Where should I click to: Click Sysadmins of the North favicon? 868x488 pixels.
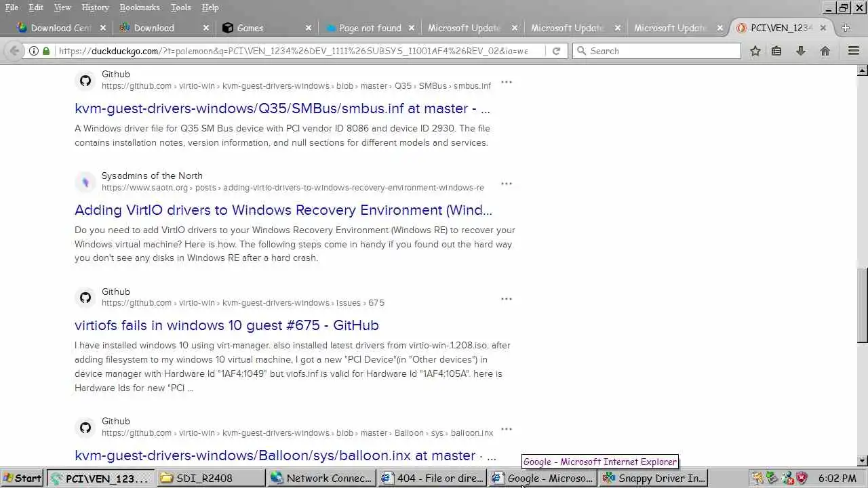85,182
